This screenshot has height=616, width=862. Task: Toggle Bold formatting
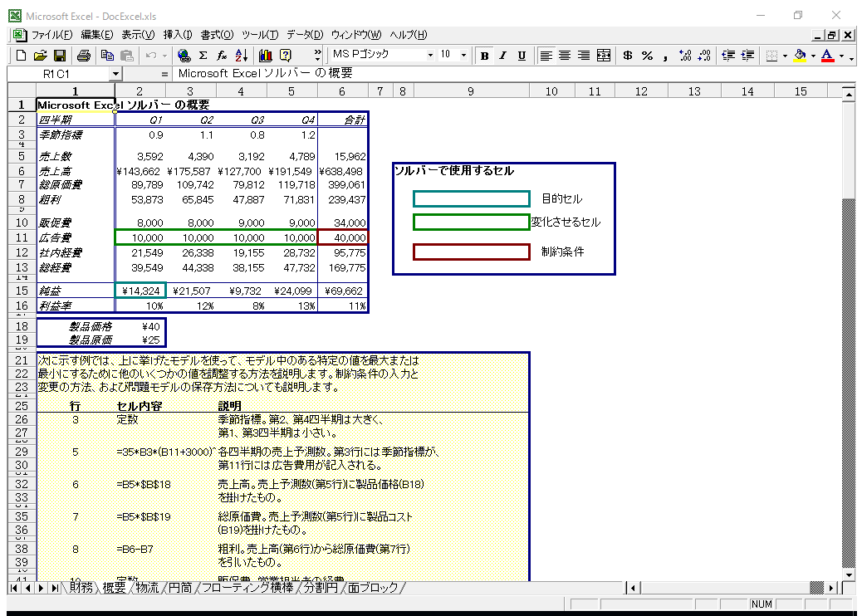pos(483,56)
